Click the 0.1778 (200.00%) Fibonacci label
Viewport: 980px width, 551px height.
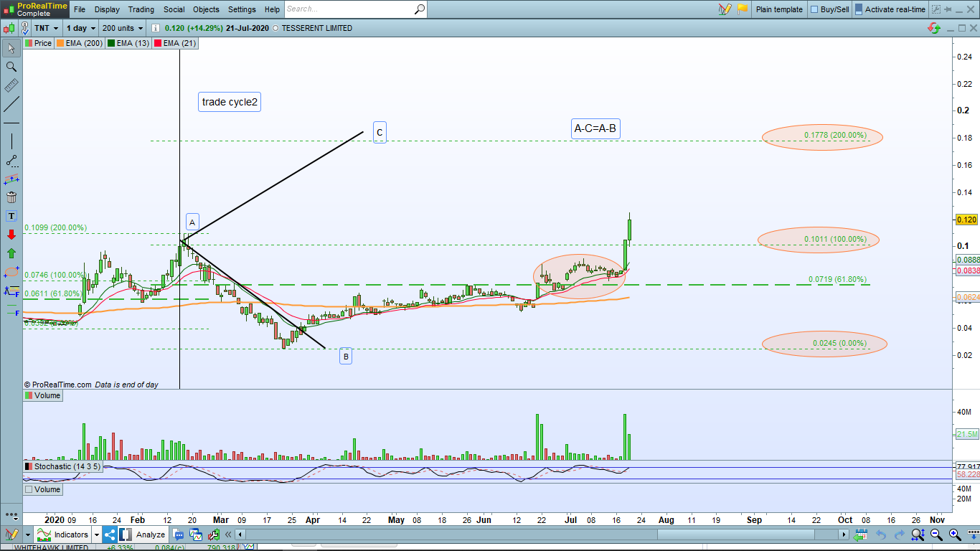tap(835, 135)
